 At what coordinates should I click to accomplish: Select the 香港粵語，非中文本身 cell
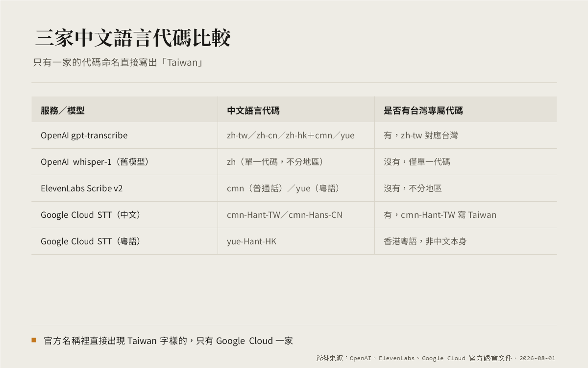pyautogui.click(x=465, y=241)
